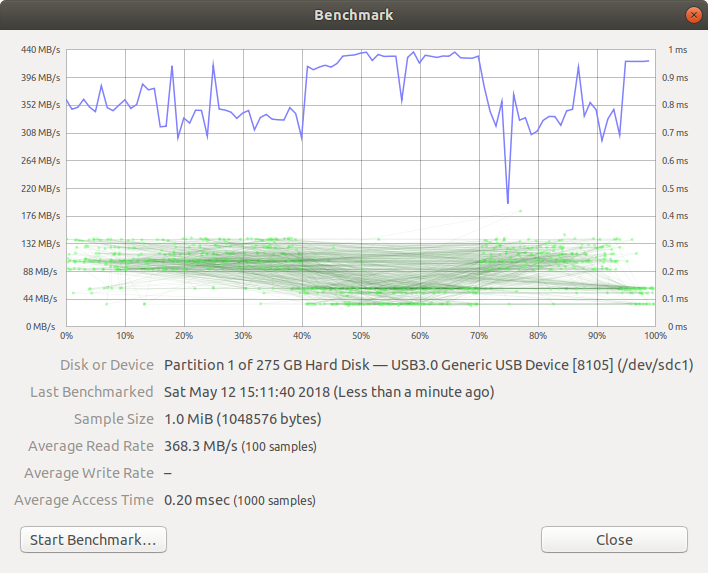The image size is (708, 573).
Task: Click the 'Average Write Rate' label
Action: 89,473
